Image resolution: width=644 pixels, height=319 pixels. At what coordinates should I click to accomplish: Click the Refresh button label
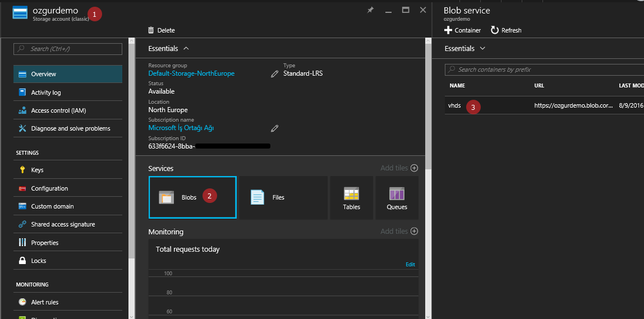(x=512, y=30)
